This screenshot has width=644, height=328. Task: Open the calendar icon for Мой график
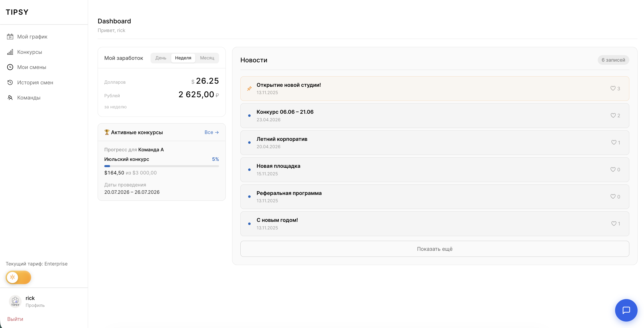click(x=10, y=37)
